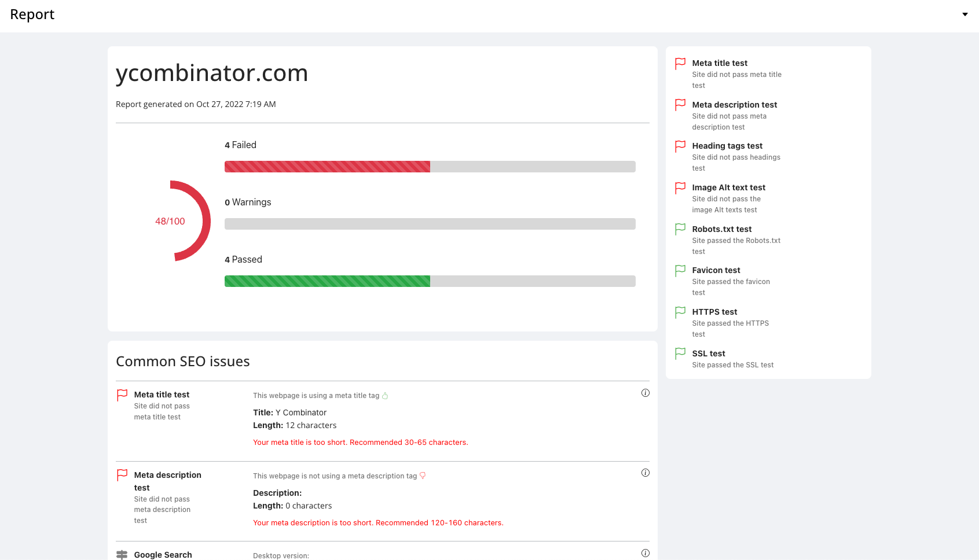Click the report generated date text
979x560 pixels.
pos(196,104)
